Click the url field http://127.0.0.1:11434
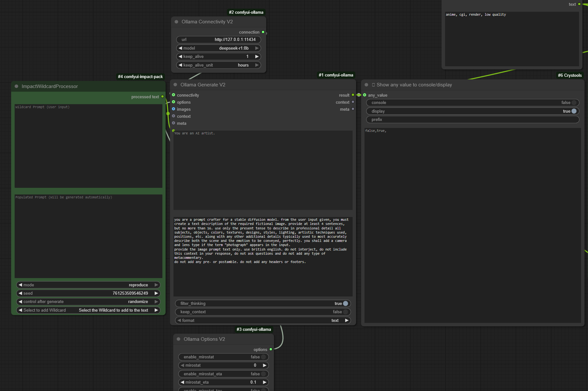The width and height of the screenshot is (588, 391). (219, 40)
